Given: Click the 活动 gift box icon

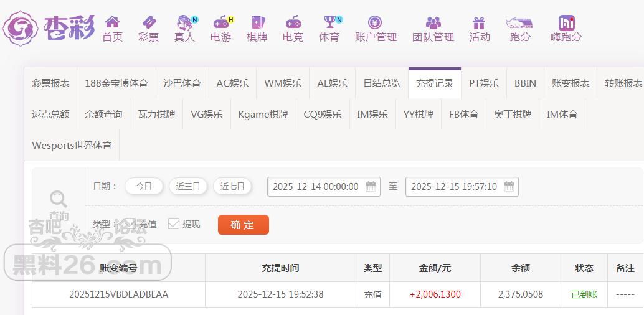Looking at the screenshot, I should 479,22.
